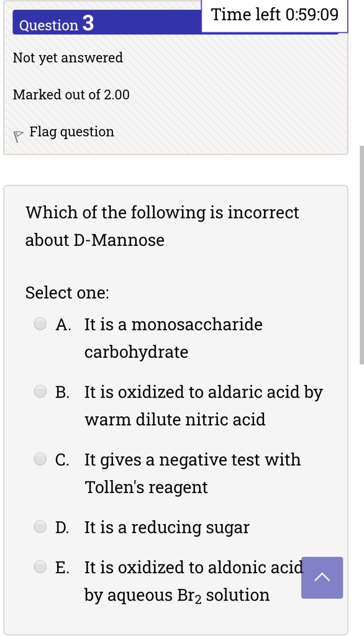Choose answer 'It is a reducing sugar'

167,527
